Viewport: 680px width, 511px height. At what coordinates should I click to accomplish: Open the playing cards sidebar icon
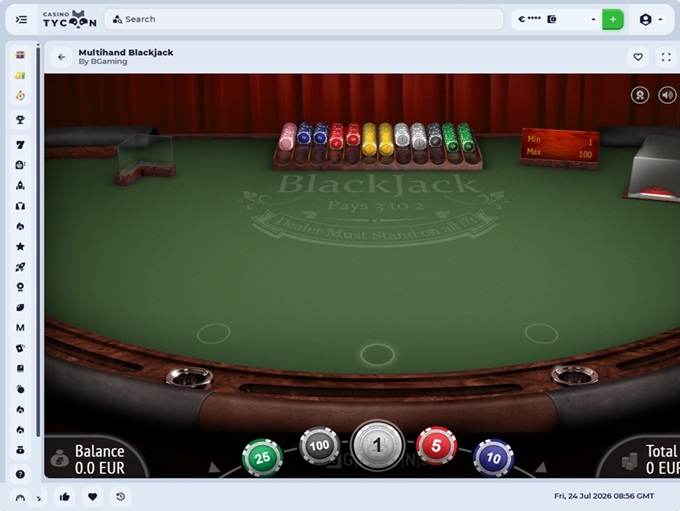click(20, 348)
